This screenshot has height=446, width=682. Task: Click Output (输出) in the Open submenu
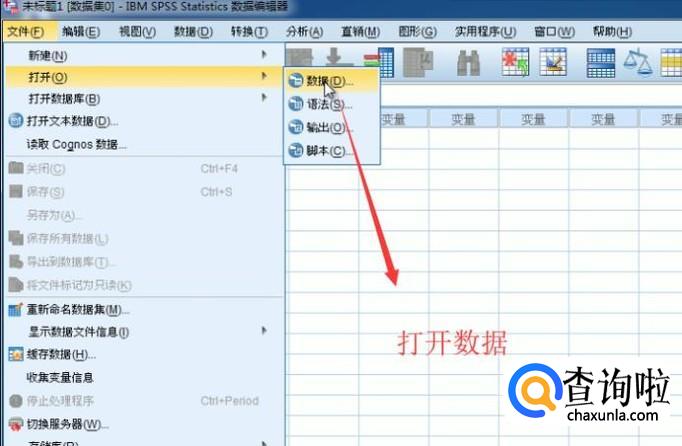[x=332, y=127]
